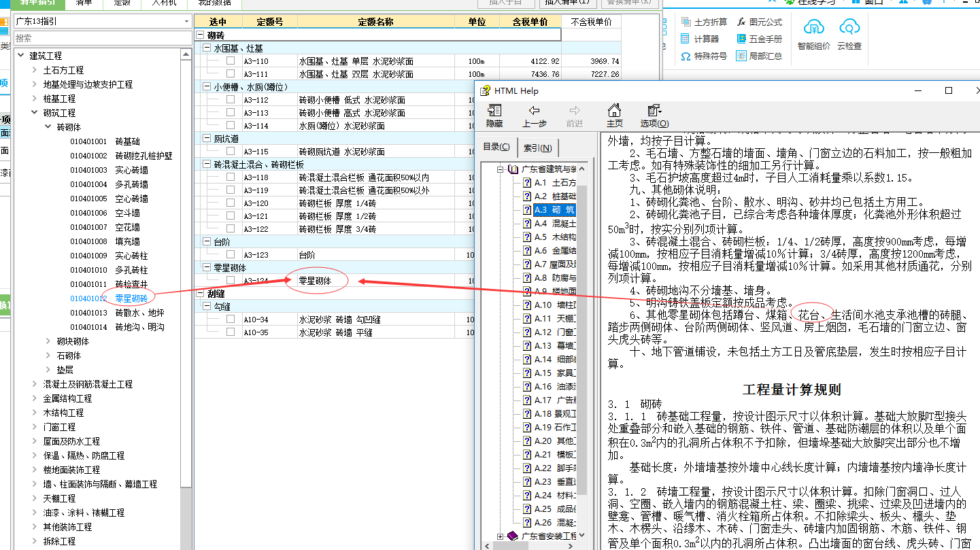Screen dimensions: 980x550
Task: Tick the checkbox for A10-34 勾凹缝
Action: click(x=231, y=319)
